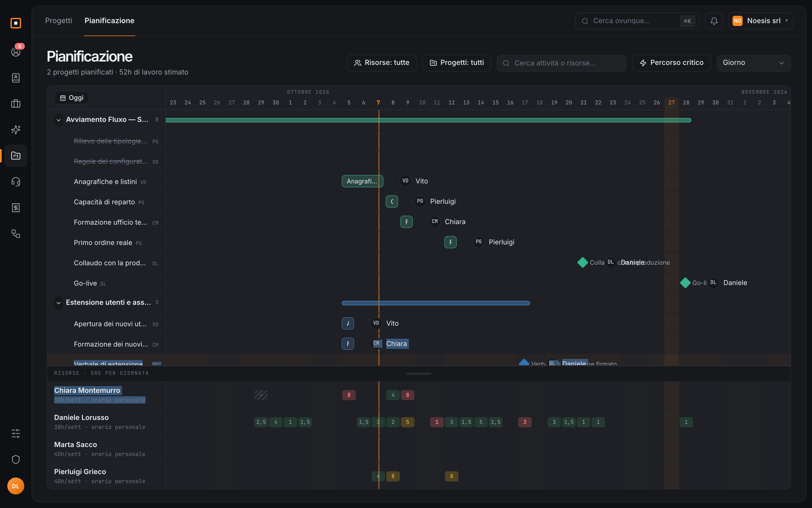
Task: Open the invoice billing sidebar icon
Action: coord(16,208)
